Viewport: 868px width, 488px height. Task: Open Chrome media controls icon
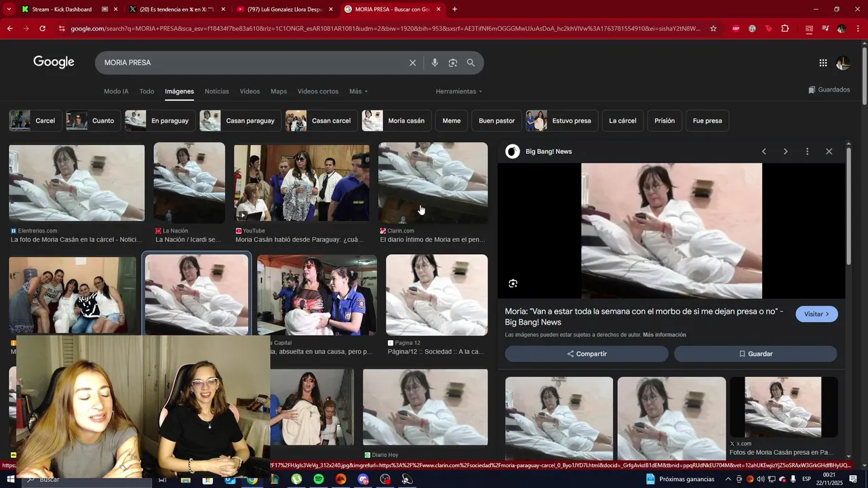point(825,28)
